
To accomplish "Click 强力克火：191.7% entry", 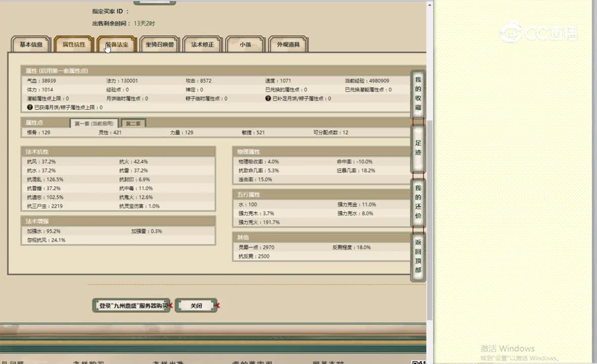I will click(x=259, y=222).
